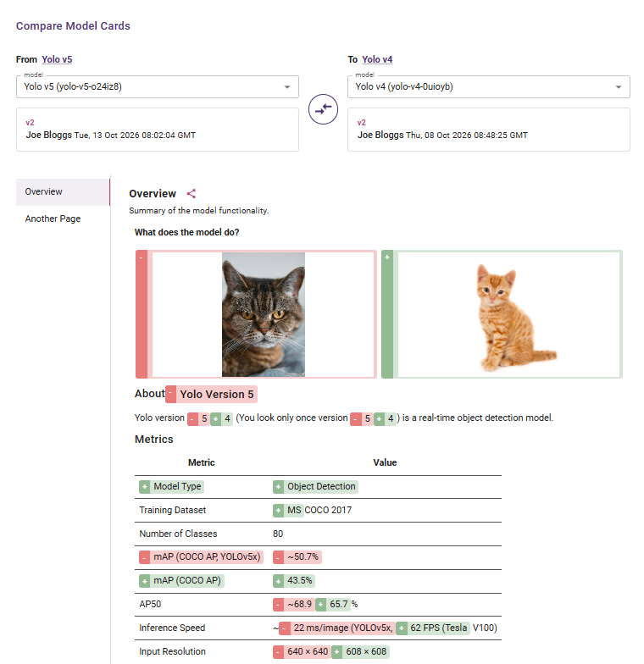This screenshot has width=644, height=664.
Task: Click the 'Value' column header
Action: pyautogui.click(x=385, y=462)
